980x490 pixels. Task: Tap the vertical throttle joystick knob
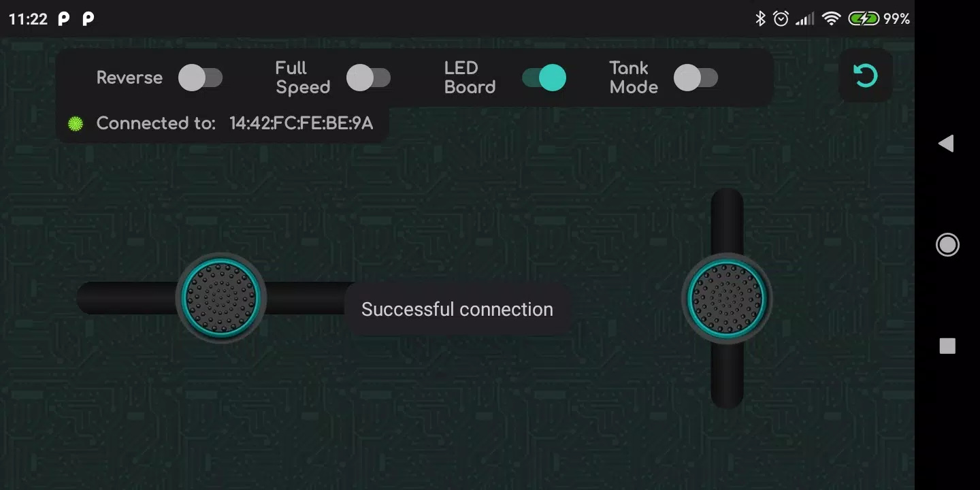727,297
